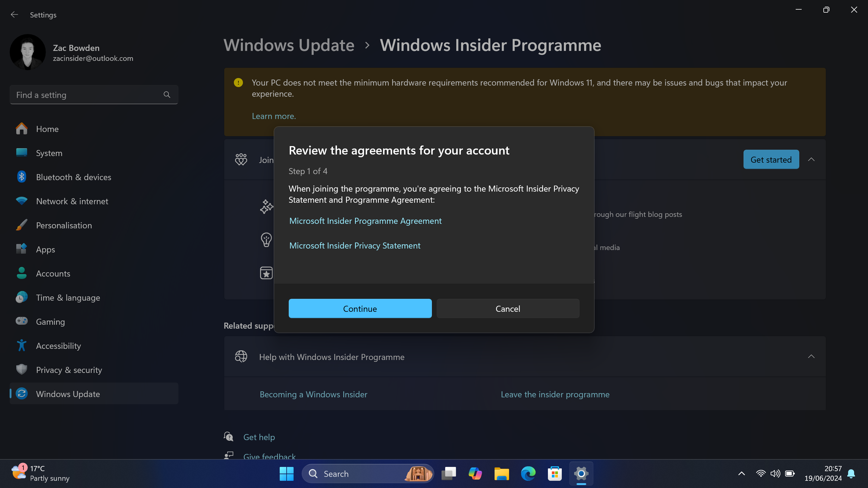Click the Accounts settings icon
The image size is (868, 488).
pos(21,273)
